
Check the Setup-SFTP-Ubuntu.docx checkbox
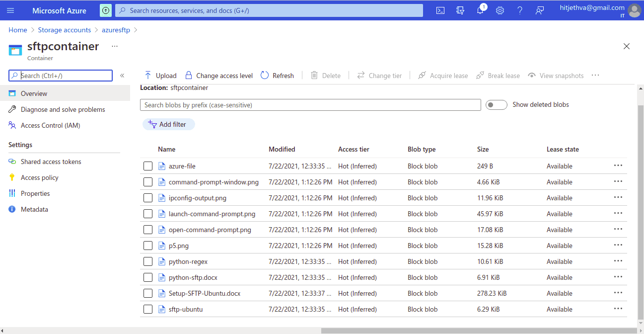[148, 293]
